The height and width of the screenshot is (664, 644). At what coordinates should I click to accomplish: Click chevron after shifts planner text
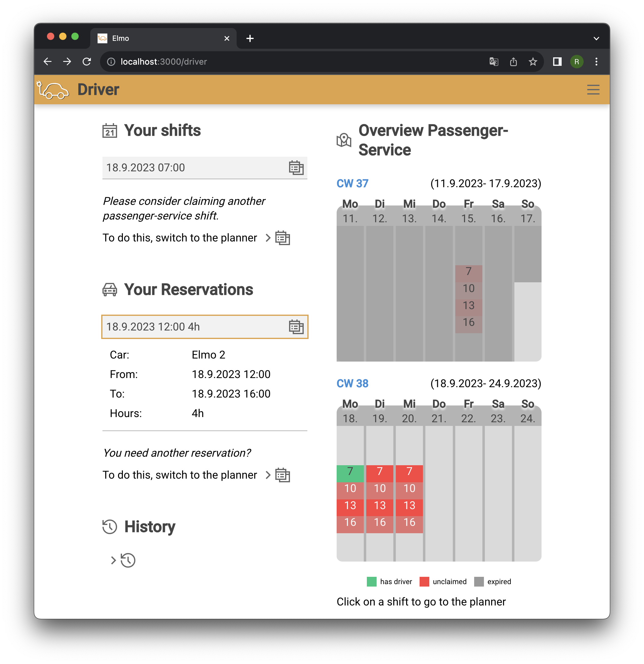pos(268,238)
